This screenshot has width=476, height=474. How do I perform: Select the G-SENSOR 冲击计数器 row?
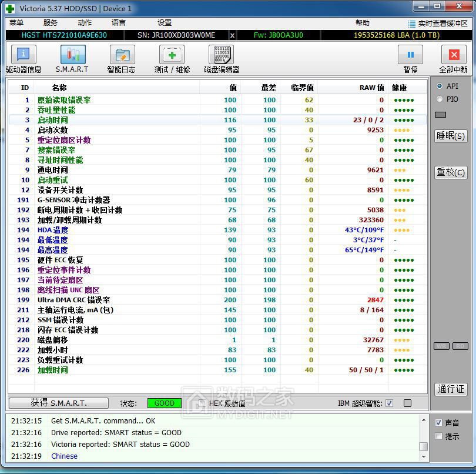217,200
